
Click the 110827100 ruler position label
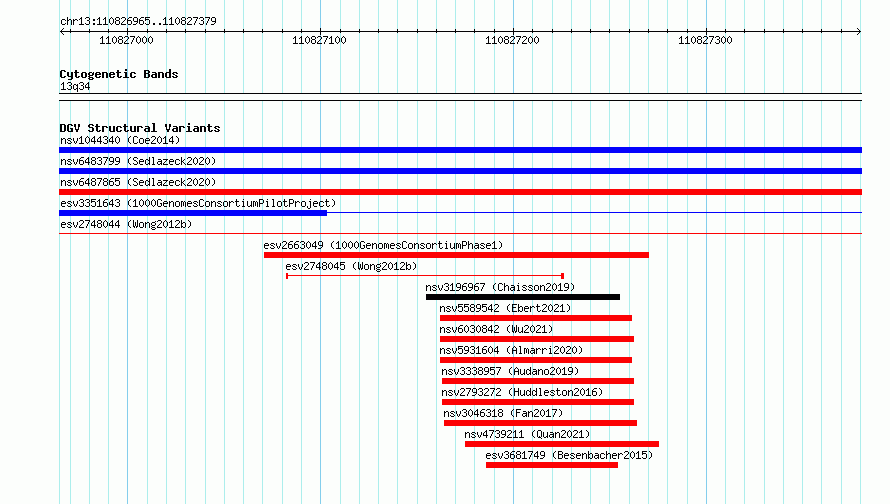click(319, 40)
